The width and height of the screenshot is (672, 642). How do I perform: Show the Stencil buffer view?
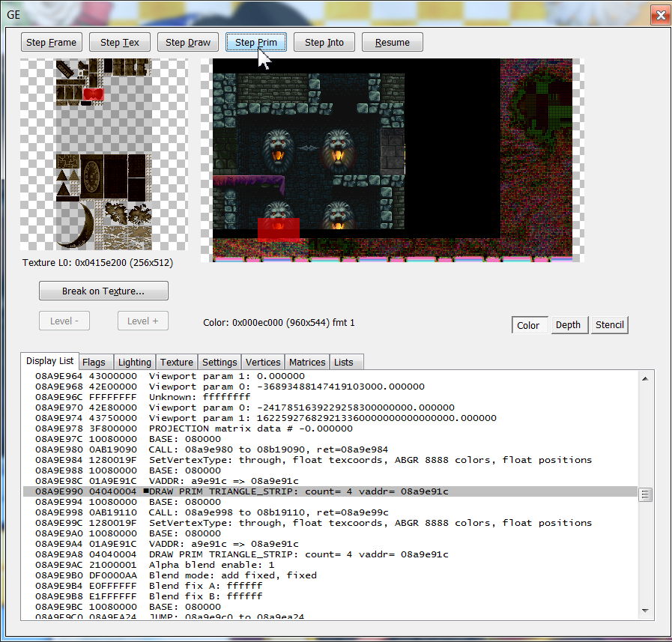coord(609,325)
